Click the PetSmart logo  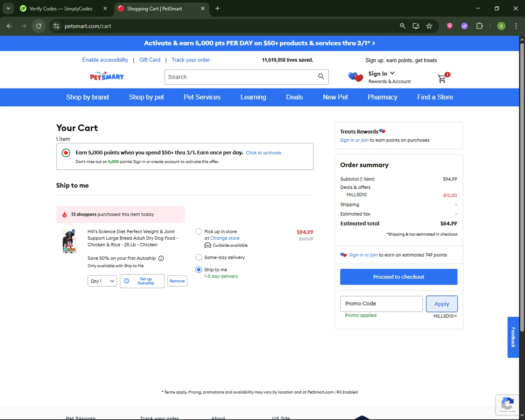(x=107, y=76)
